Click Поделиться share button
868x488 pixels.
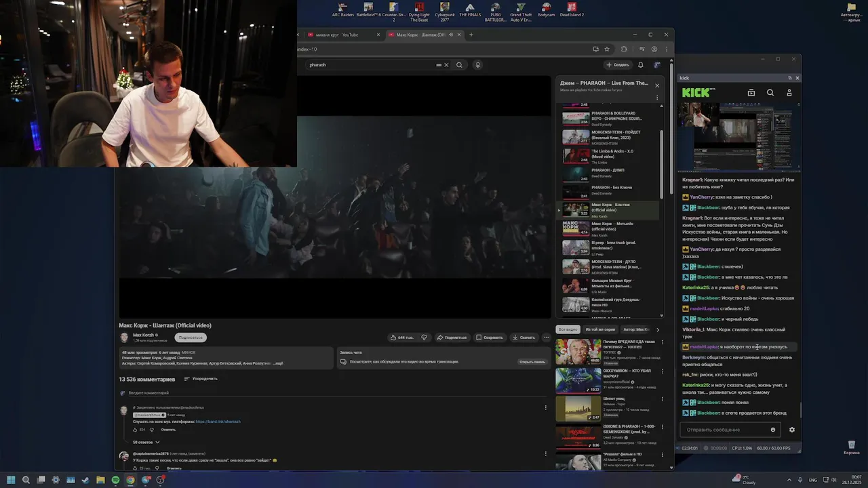tap(452, 337)
